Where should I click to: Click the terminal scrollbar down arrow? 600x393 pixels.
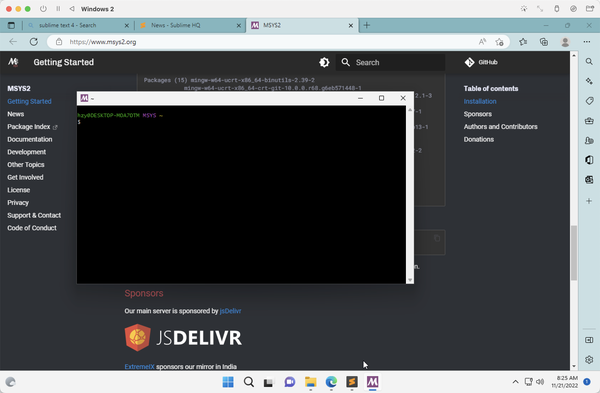(410, 280)
